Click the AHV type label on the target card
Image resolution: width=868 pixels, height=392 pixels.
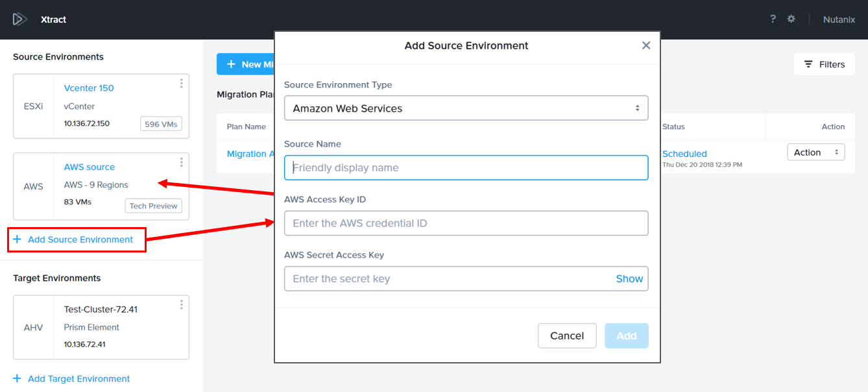[x=33, y=328]
